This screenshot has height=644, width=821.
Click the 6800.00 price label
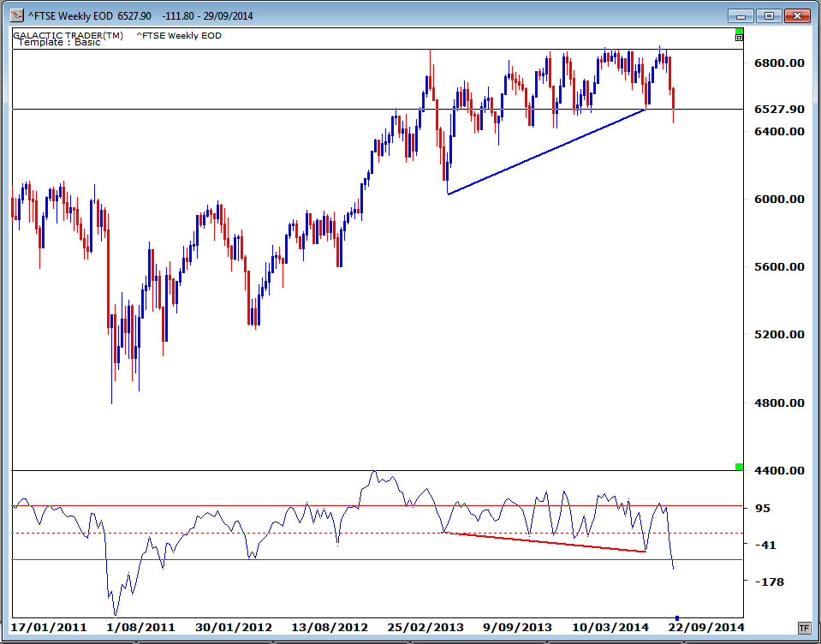pos(779,63)
